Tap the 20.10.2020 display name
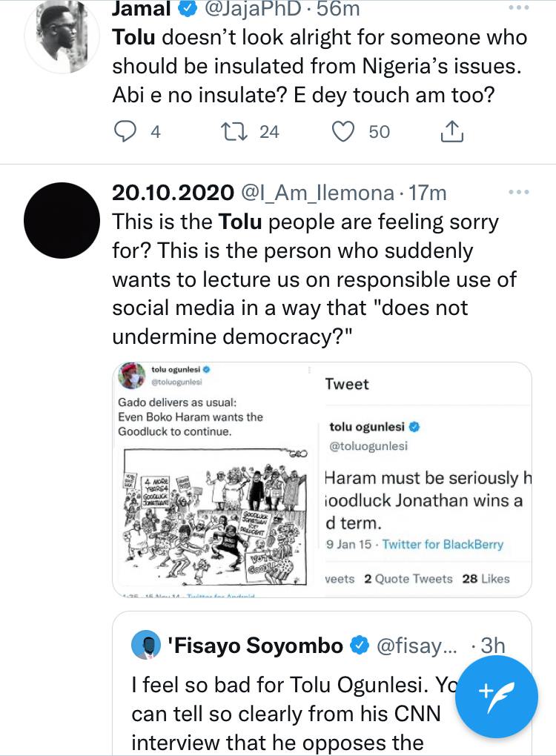556x756 pixels. point(172,193)
